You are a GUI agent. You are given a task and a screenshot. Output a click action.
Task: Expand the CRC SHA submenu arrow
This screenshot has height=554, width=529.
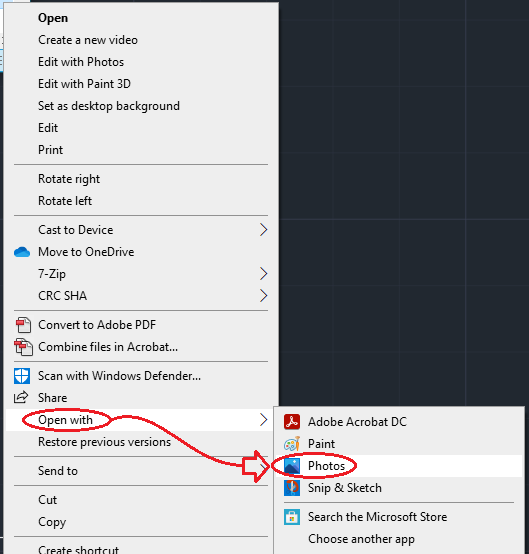point(263,296)
